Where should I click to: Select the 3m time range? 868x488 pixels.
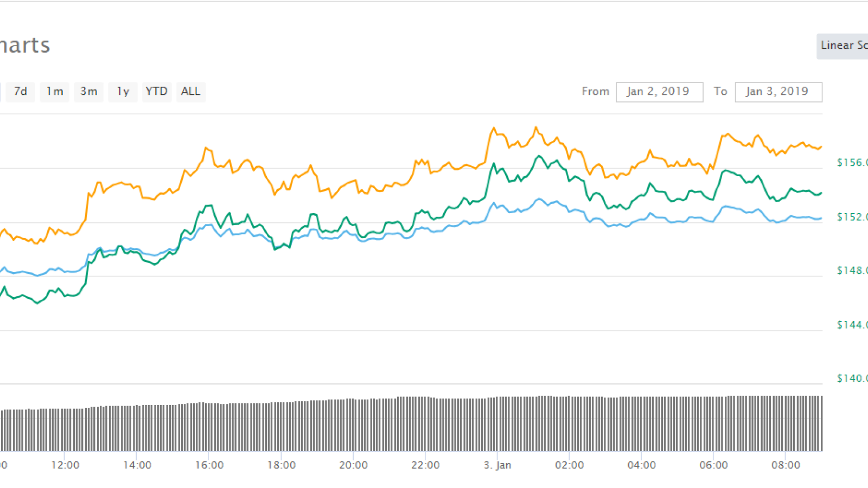click(89, 92)
